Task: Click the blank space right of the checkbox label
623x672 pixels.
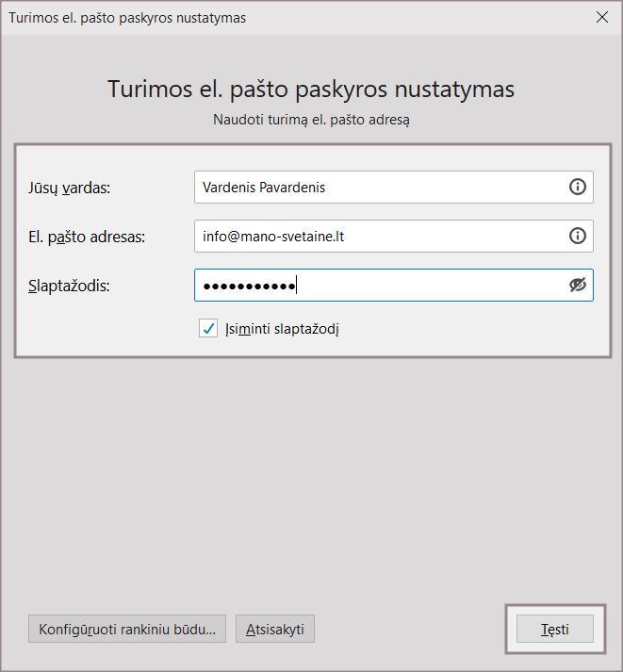Action: (471, 328)
